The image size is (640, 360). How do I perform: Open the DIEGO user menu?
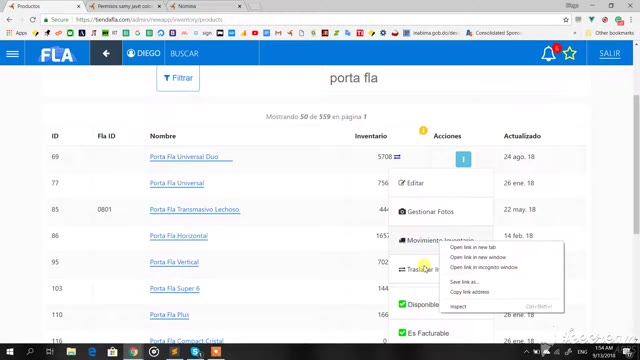tap(144, 53)
